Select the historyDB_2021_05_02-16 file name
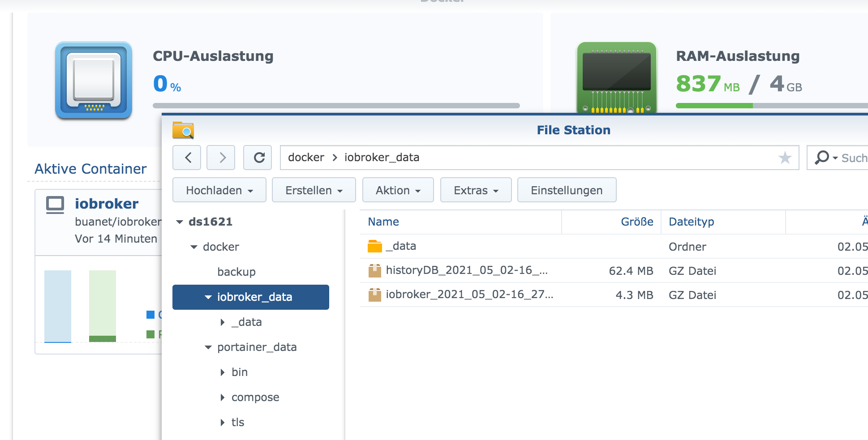 click(467, 270)
